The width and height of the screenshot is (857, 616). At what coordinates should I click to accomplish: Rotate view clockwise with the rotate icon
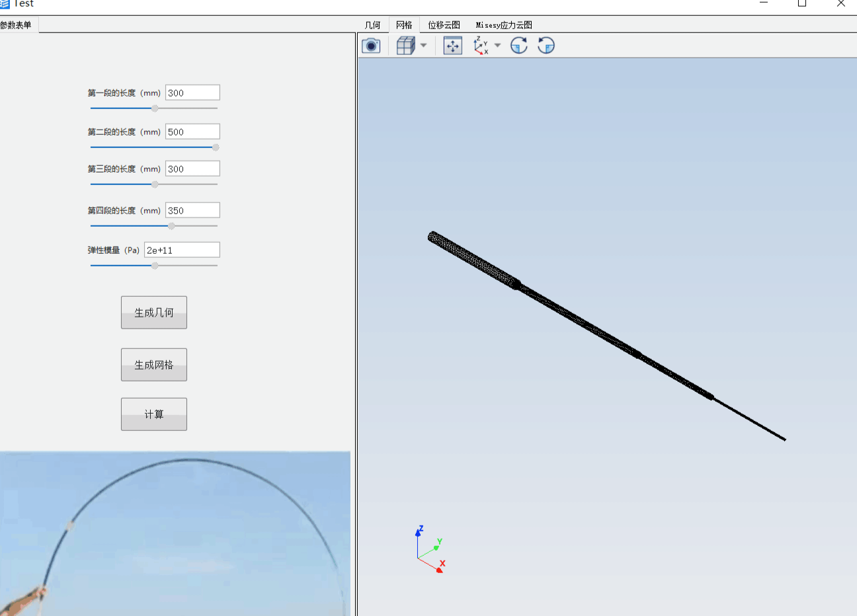[x=519, y=46]
